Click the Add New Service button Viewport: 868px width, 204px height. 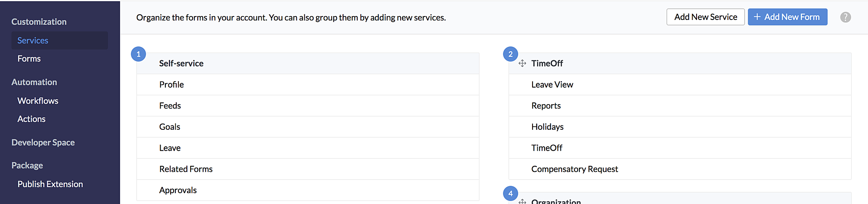tap(705, 17)
